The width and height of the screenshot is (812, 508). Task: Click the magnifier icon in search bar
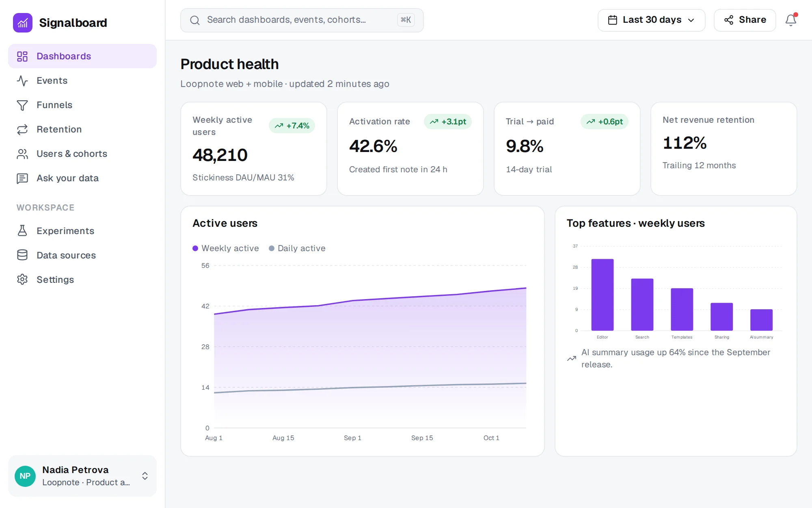click(195, 20)
